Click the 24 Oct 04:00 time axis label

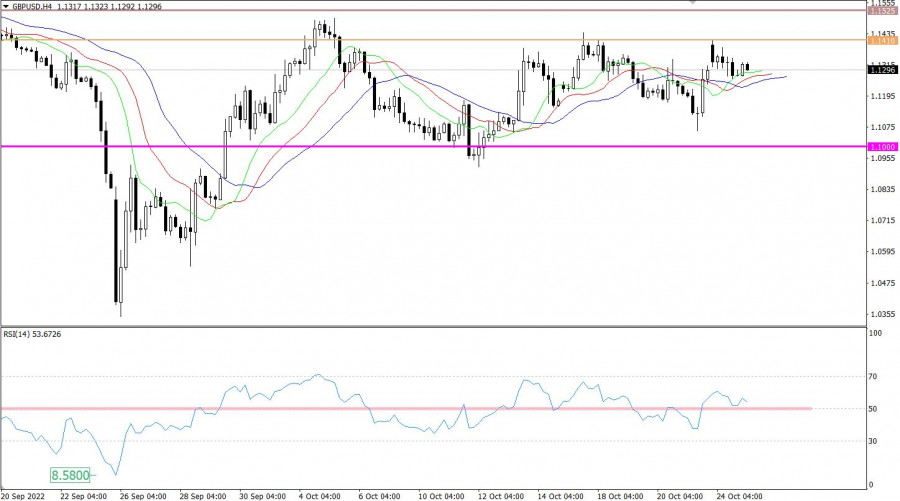coord(741,495)
